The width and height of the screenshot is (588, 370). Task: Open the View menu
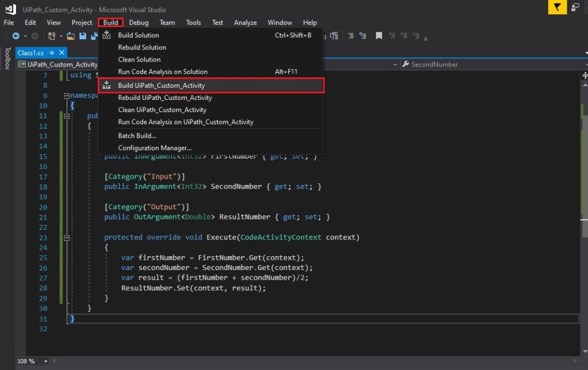[53, 22]
